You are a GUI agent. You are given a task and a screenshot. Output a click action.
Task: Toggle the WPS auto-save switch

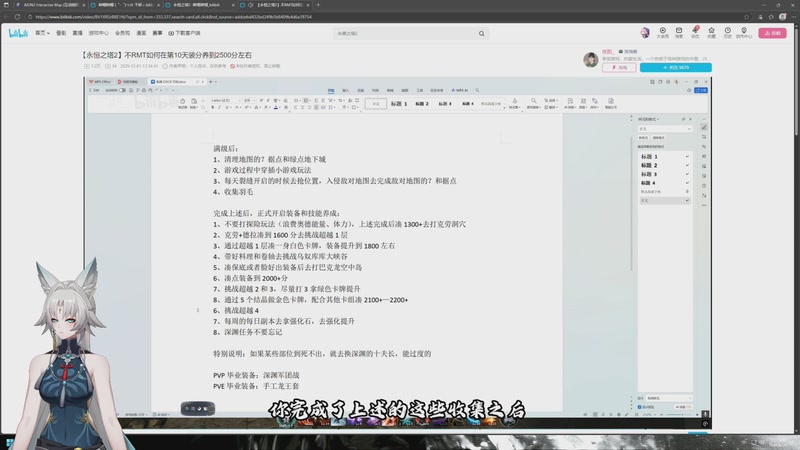122,90
